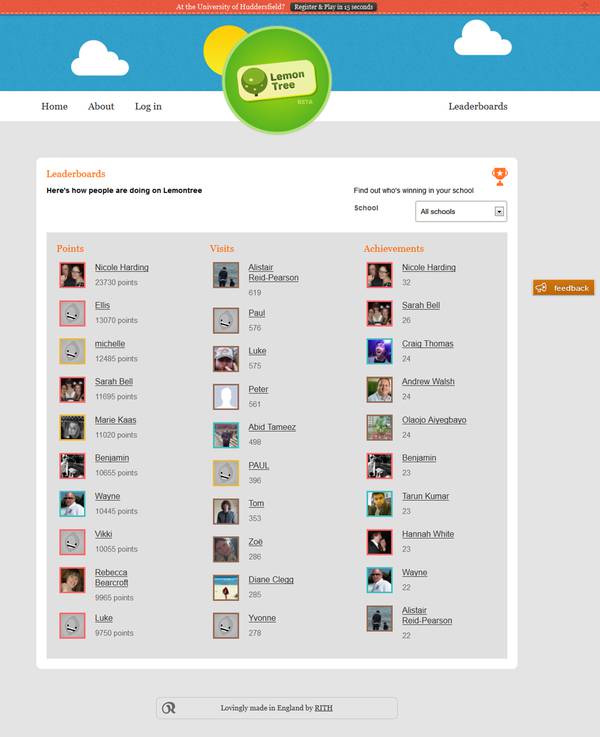Click the Lemon Tree logo badge
Viewport: 600px width, 737px height.
pyautogui.click(x=277, y=80)
